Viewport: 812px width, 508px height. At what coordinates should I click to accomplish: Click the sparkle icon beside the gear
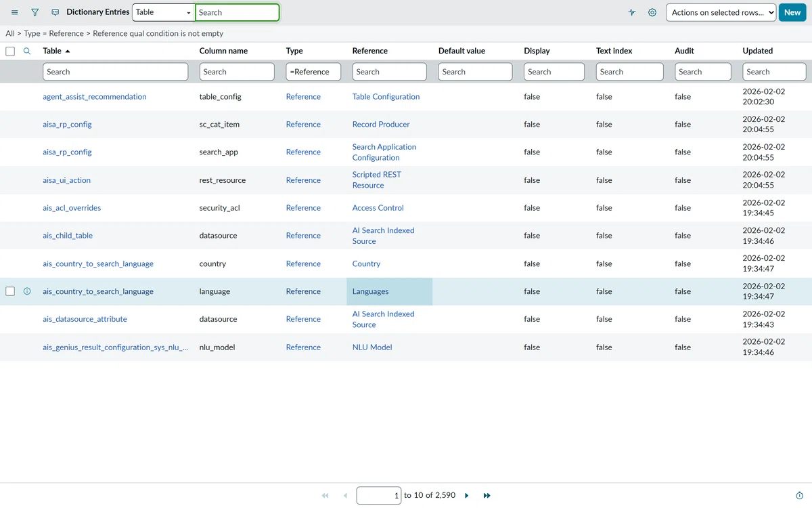[632, 12]
